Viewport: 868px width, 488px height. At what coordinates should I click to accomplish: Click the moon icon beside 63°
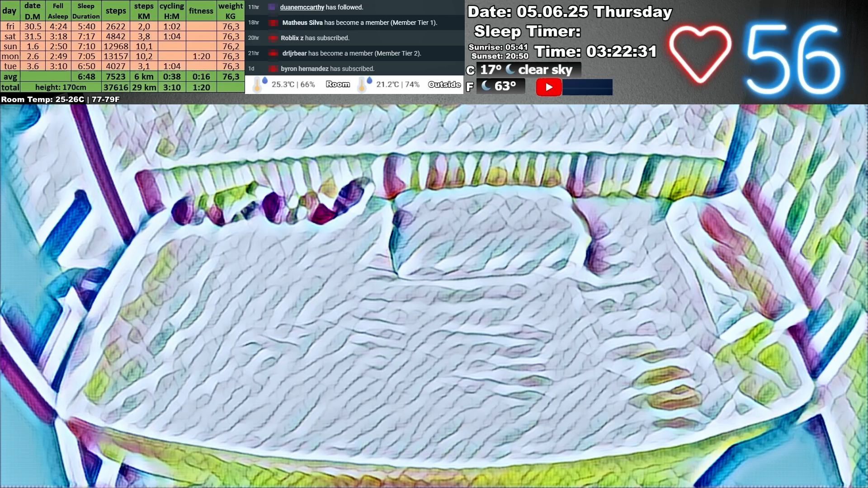click(486, 85)
